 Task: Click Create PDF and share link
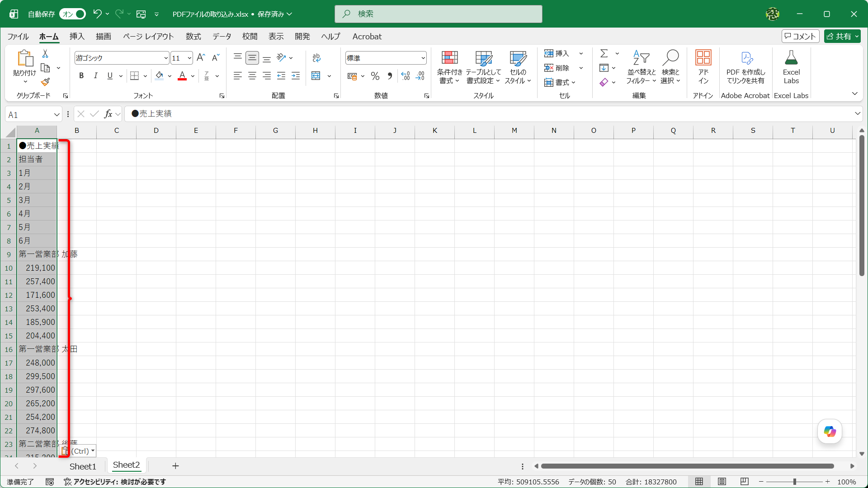pyautogui.click(x=745, y=67)
